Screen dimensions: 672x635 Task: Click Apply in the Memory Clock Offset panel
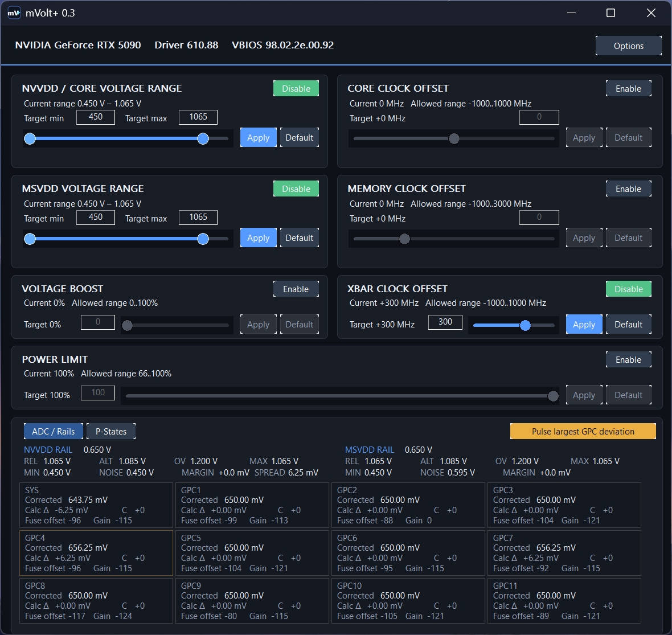pyautogui.click(x=584, y=237)
